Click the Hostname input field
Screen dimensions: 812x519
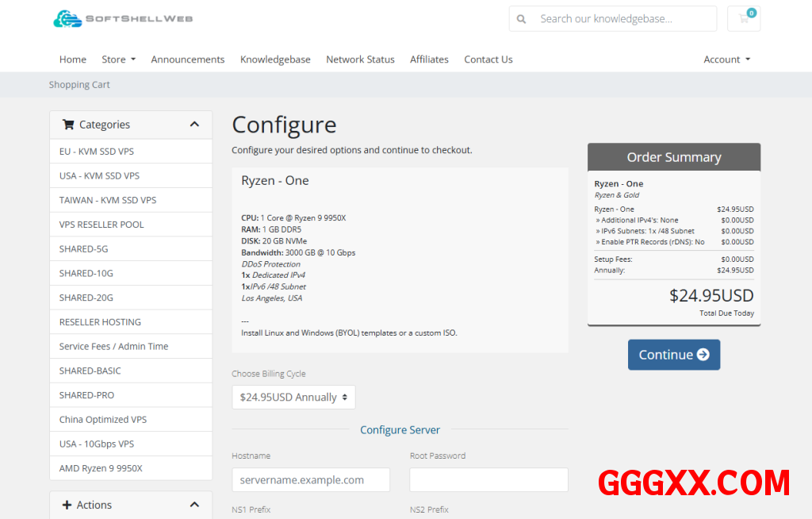[x=311, y=480]
